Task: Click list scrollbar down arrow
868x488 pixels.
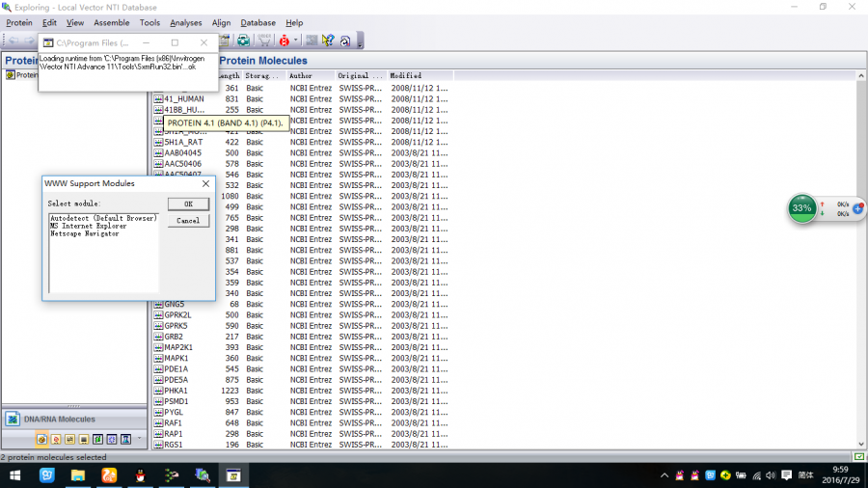Action: point(861,444)
